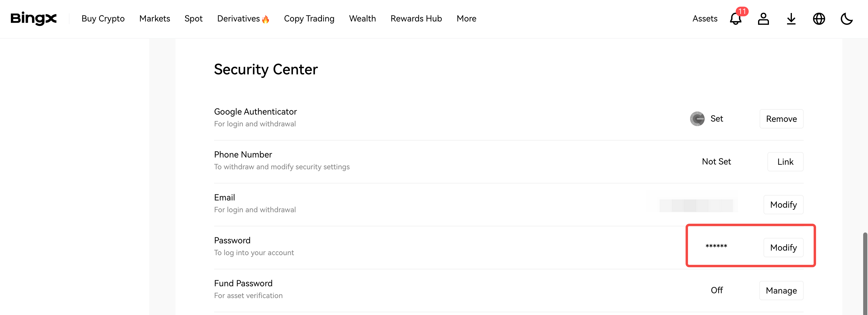
Task: Go to Rewards Hub
Action: 416,18
